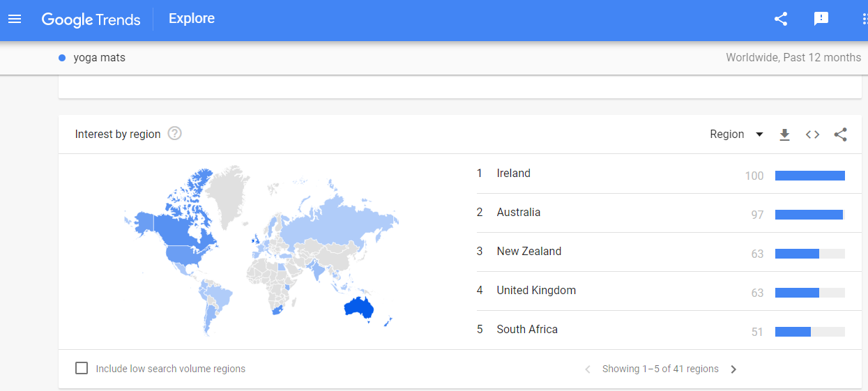This screenshot has height=391, width=868.
Task: Open the send feedback icon
Action: pyautogui.click(x=821, y=19)
